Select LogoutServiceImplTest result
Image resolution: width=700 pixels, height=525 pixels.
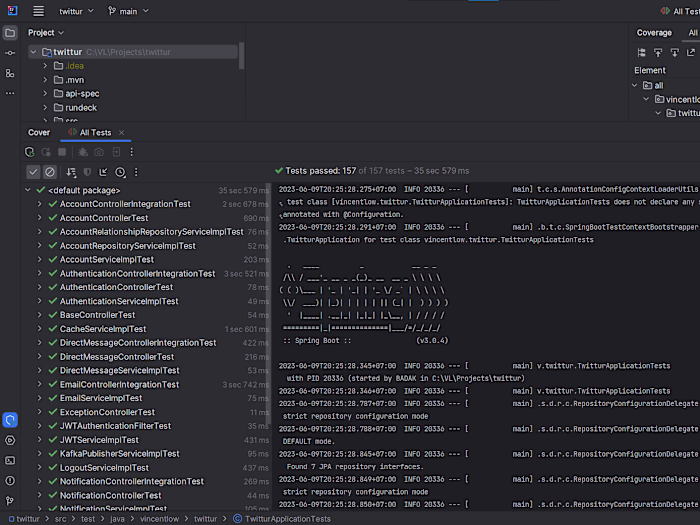[104, 468]
